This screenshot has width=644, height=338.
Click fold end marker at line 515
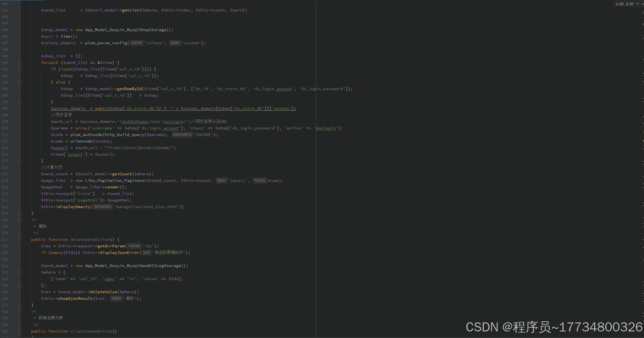[19, 161]
